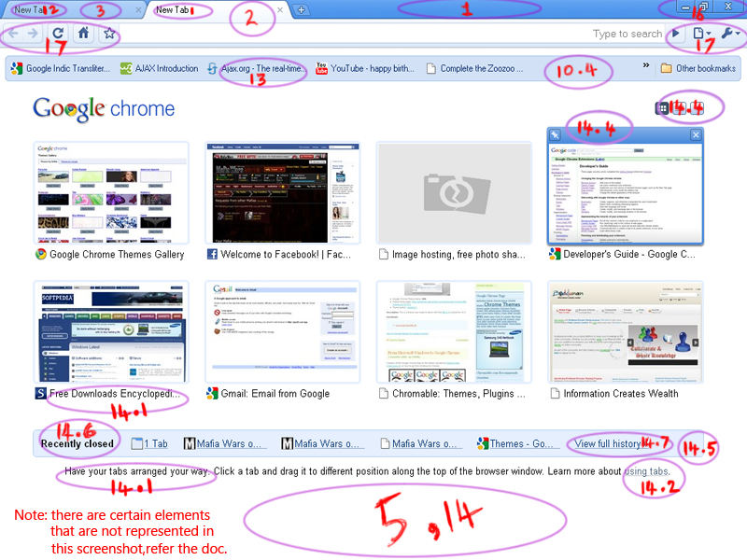Open Other bookmarks folder
Screen dimensions: 747x560
click(698, 68)
